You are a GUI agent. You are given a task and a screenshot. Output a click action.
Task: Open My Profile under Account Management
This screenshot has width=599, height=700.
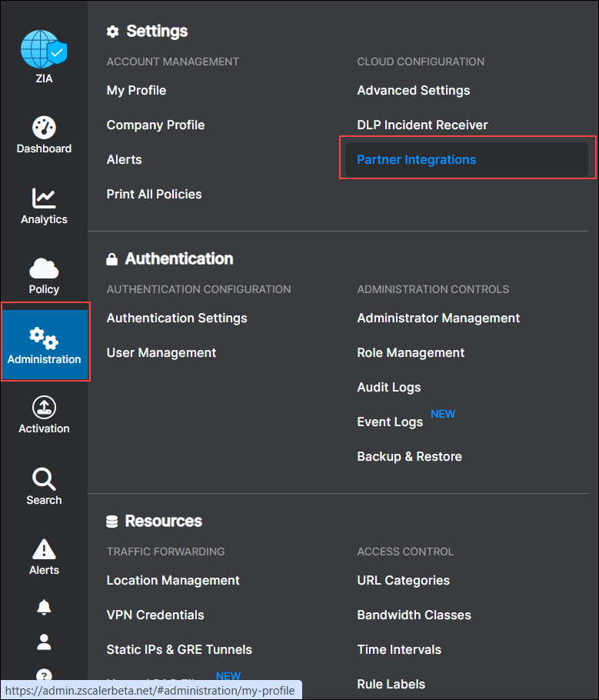136,90
